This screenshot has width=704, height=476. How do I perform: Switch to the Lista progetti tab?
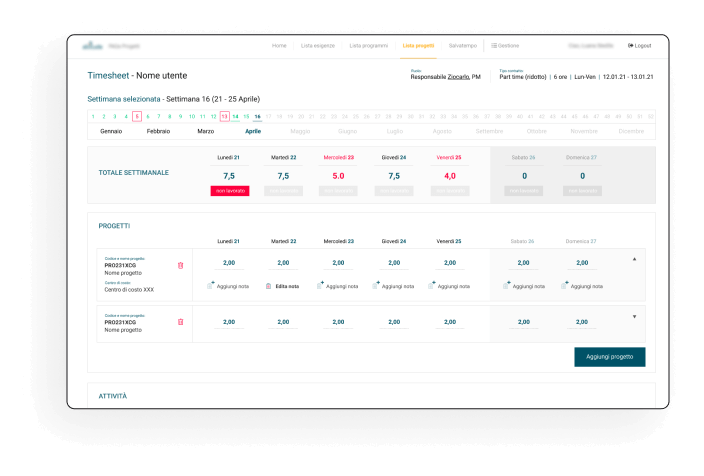pos(419,46)
